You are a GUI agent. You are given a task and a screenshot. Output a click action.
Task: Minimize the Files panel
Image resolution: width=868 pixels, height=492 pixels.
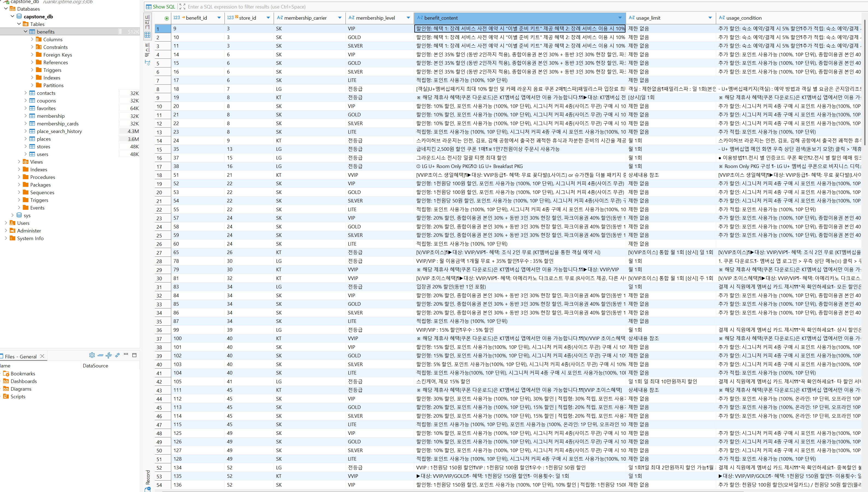[126, 354]
